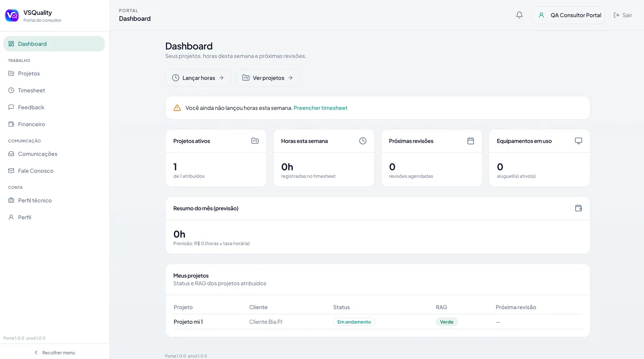Screen dimensions: 644x359
Task: Open the notifications bell
Action: click(x=519, y=15)
